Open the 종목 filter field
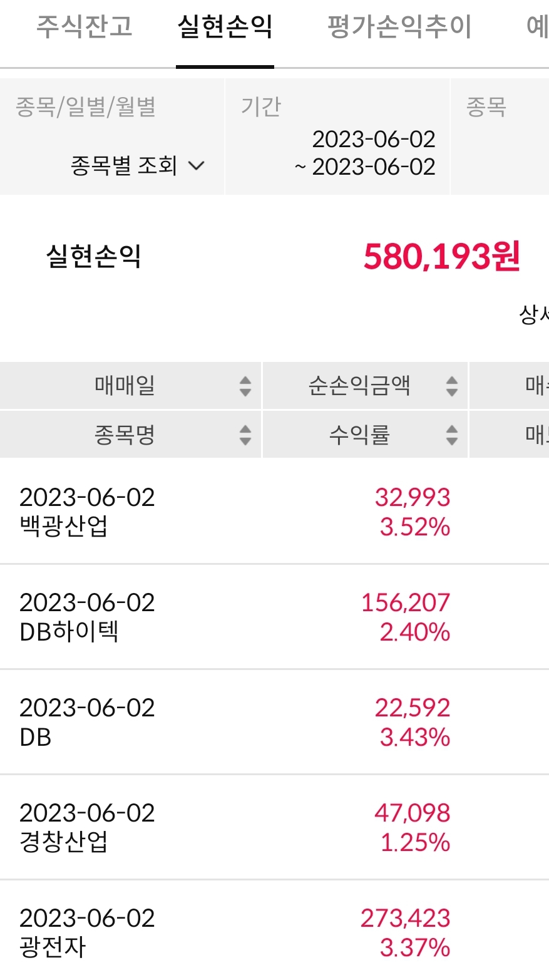Image resolution: width=549 pixels, height=980 pixels. 500,137
